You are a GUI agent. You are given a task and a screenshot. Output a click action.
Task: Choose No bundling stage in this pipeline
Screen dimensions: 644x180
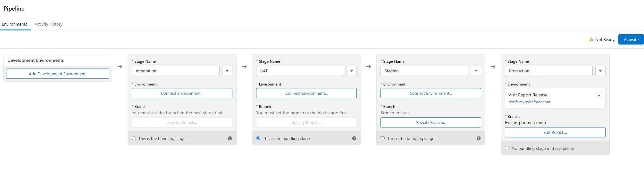[x=507, y=148]
